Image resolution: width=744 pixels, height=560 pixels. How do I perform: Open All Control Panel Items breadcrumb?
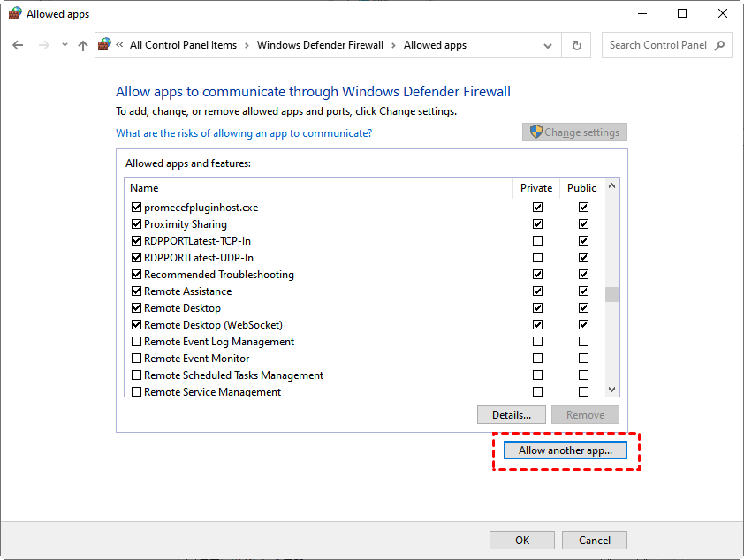183,45
